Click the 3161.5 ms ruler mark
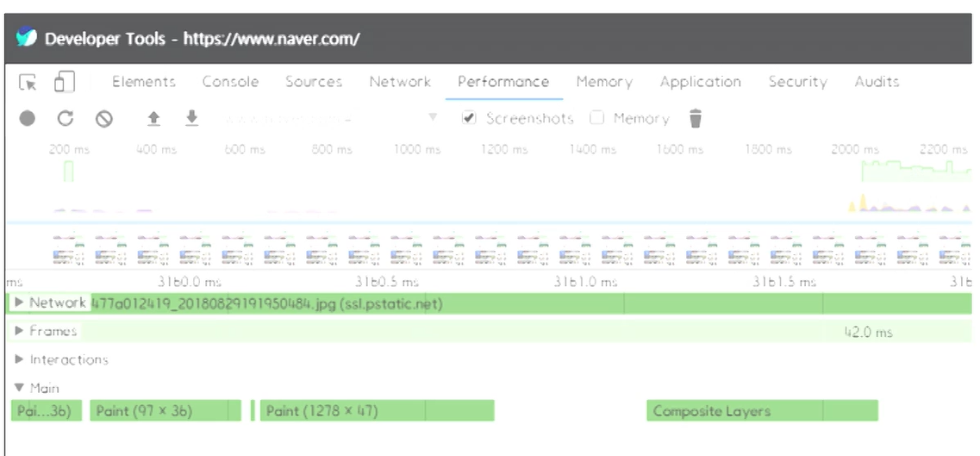The width and height of the screenshot is (980, 456). 783,282
